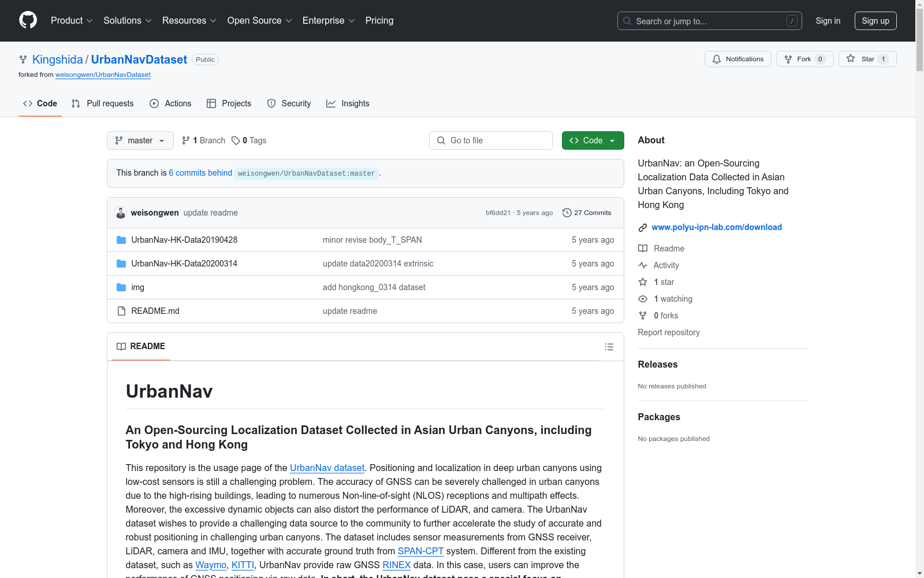Open the www.polyu-ipn-lab.com/download link
This screenshot has height=578, width=924.
717,227
